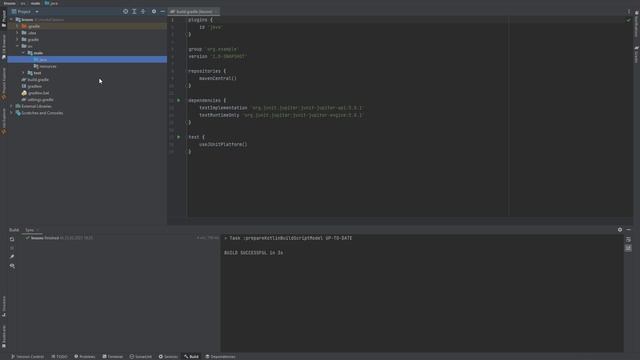Open the Project sidebar strip tab
This screenshot has width=640, height=360.
[x=4, y=19]
